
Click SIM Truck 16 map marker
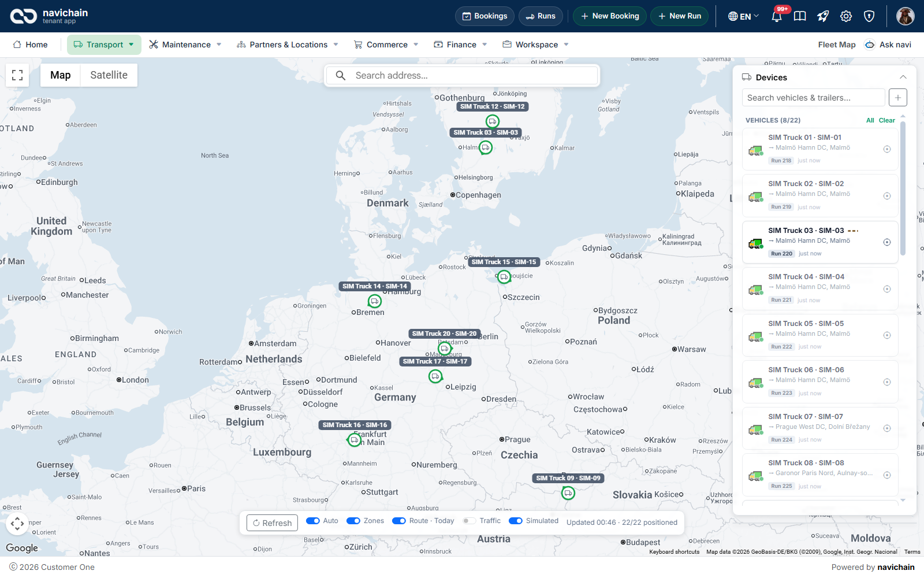click(x=355, y=440)
